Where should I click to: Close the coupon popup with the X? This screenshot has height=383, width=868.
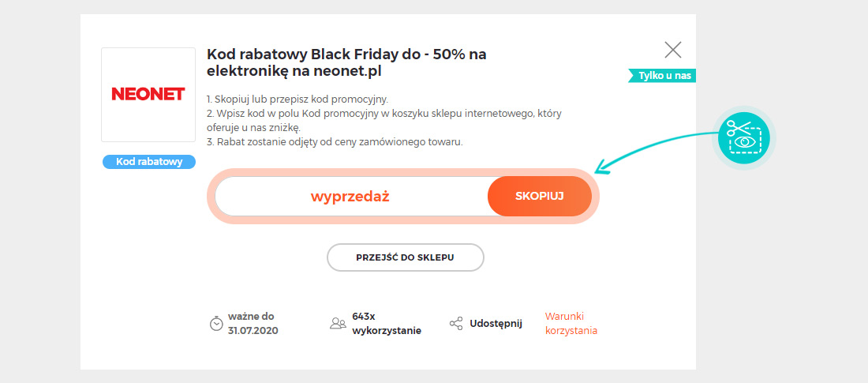coord(672,50)
